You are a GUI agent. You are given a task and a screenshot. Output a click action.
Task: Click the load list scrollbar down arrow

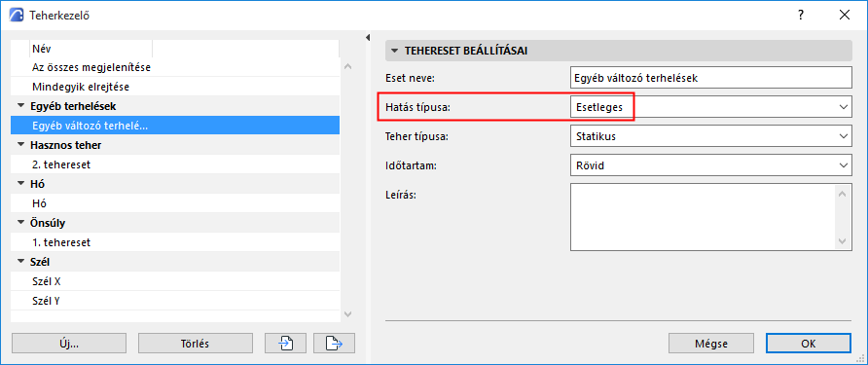pos(347,314)
